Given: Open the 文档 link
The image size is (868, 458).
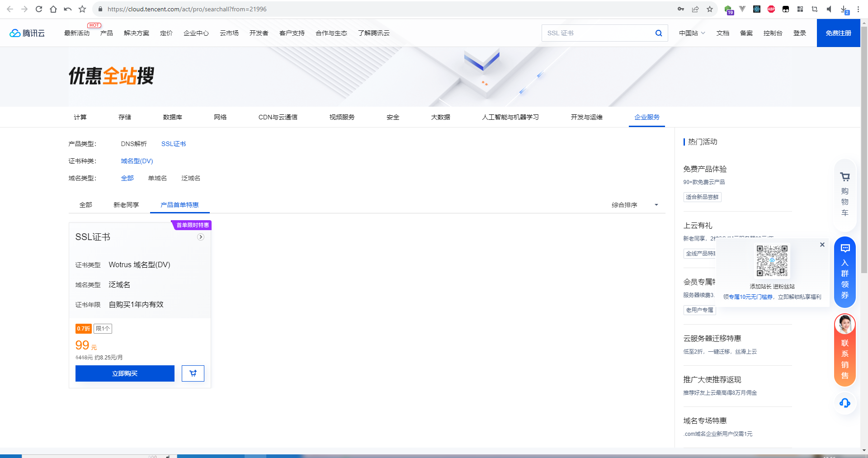Looking at the screenshot, I should pyautogui.click(x=723, y=33).
